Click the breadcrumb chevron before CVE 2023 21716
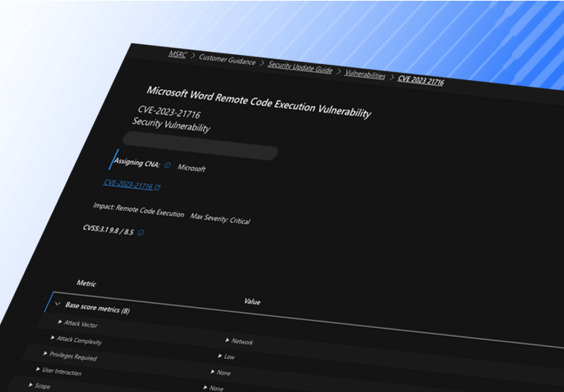This screenshot has height=392, width=564. click(x=391, y=76)
